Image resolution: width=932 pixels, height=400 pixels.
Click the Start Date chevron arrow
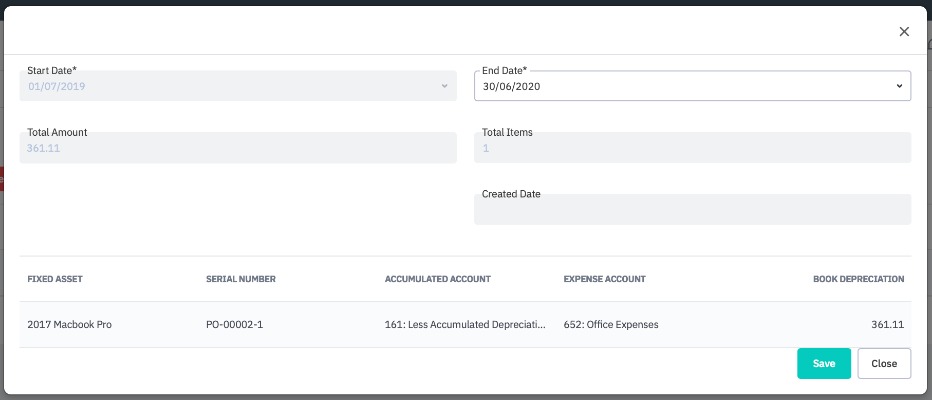tap(445, 87)
